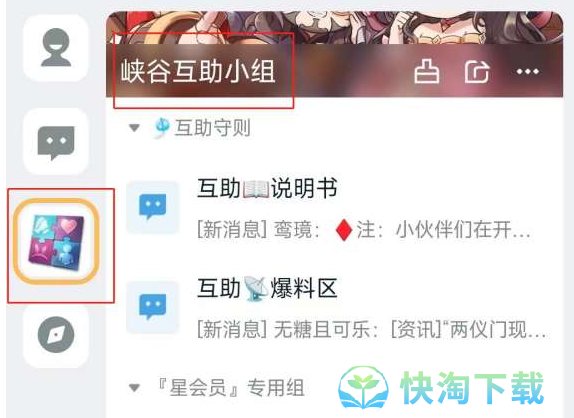Click the blue chat icon beside 互助爆料区
Image resolution: width=574 pixels, height=418 pixels.
point(153,307)
